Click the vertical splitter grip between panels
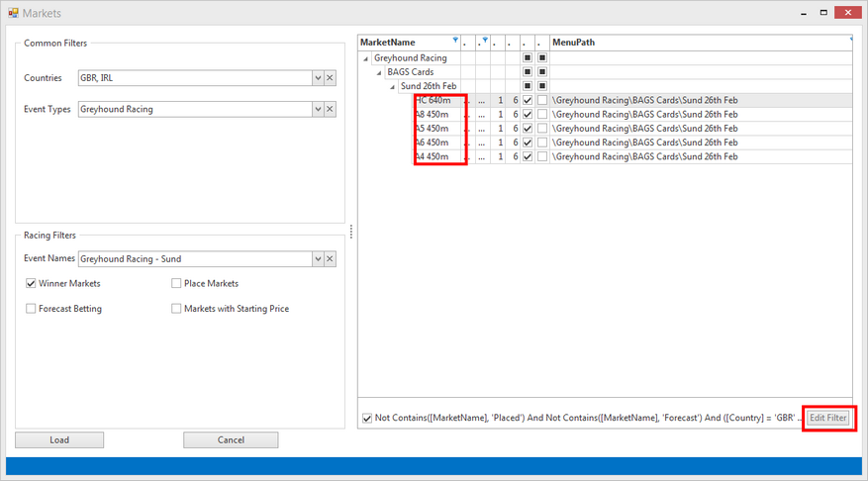868x481 pixels. (x=351, y=232)
